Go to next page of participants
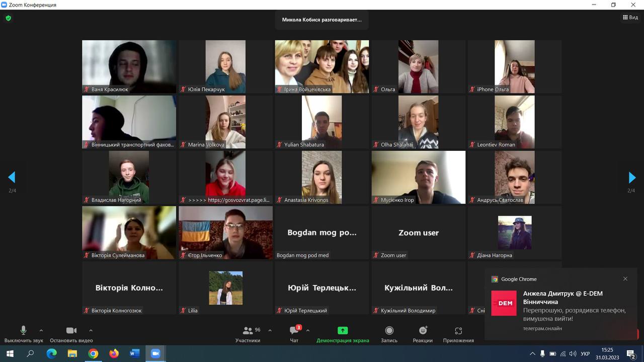 (632, 177)
